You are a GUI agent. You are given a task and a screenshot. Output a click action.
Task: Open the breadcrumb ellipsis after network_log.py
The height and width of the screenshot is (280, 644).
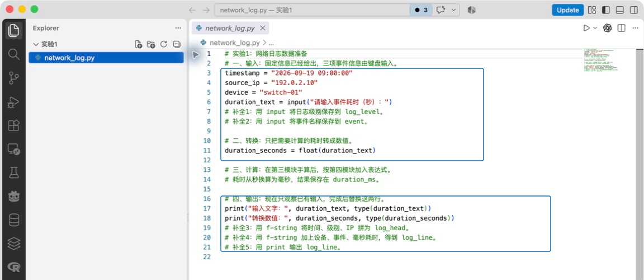(x=271, y=43)
